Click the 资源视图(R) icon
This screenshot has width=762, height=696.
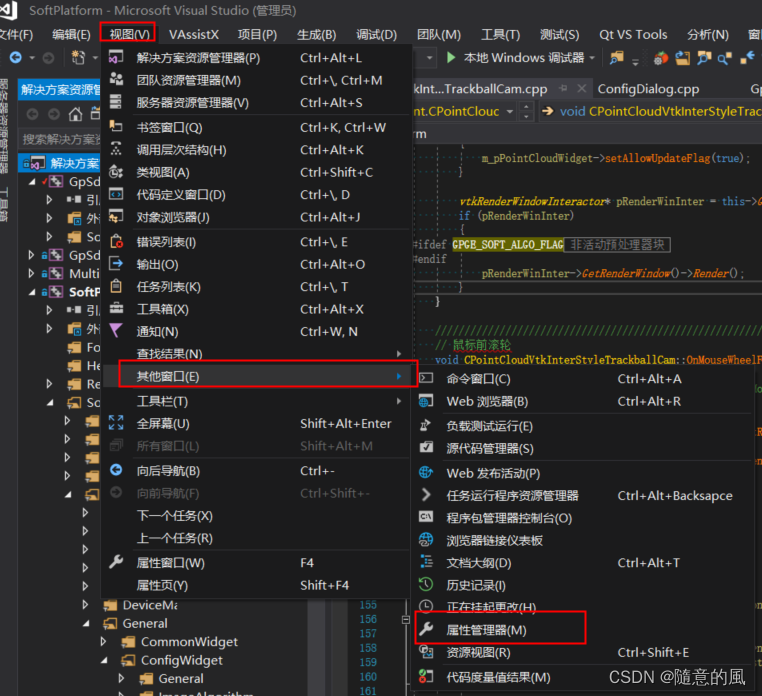[426, 652]
